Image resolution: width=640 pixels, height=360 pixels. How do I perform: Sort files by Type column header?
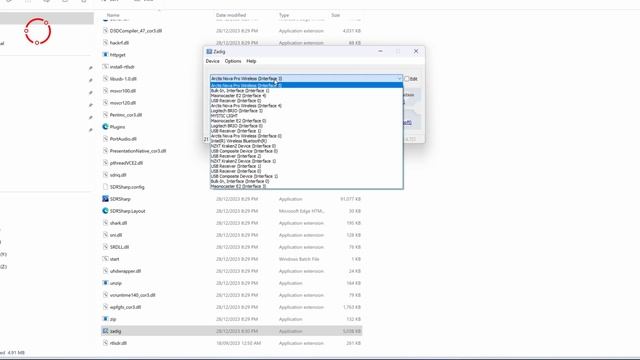coord(284,15)
